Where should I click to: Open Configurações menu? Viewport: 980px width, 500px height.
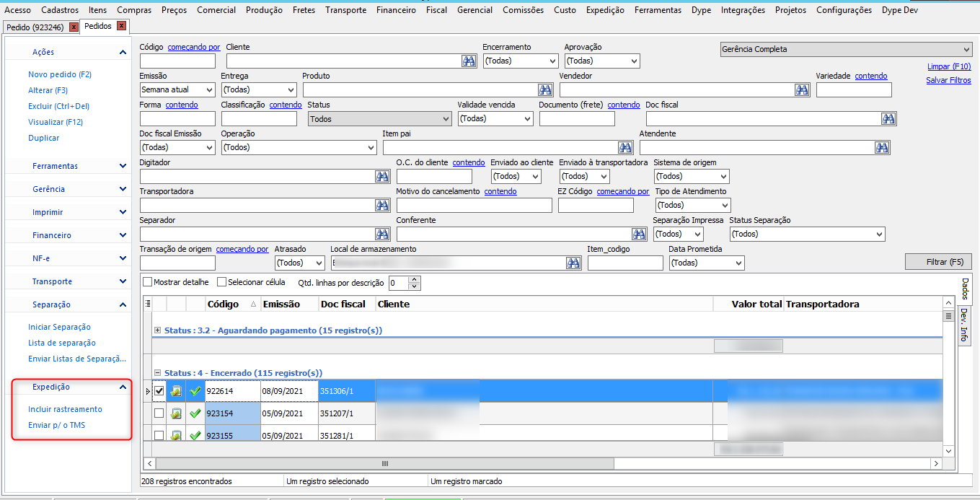844,10
